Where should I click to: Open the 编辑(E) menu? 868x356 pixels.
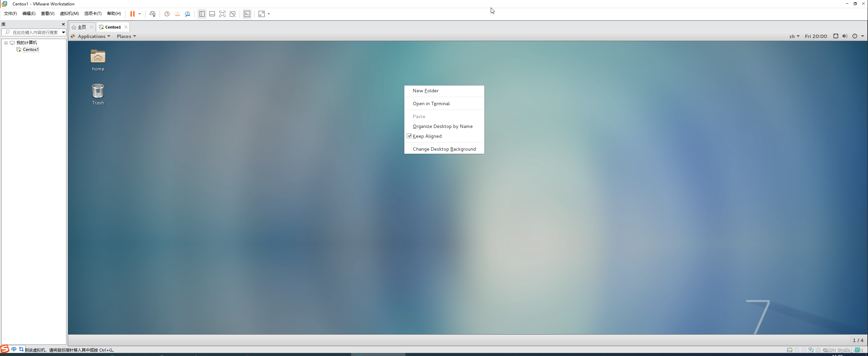29,14
